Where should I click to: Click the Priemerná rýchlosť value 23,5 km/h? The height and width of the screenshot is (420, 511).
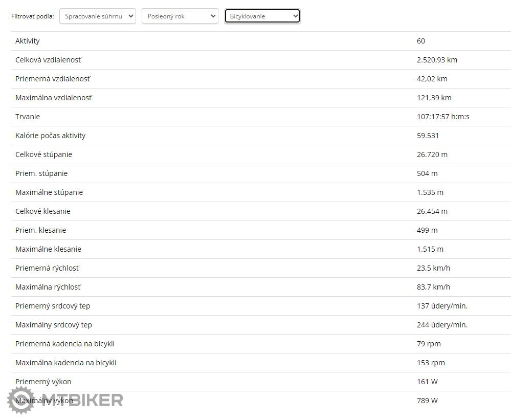pyautogui.click(x=433, y=268)
